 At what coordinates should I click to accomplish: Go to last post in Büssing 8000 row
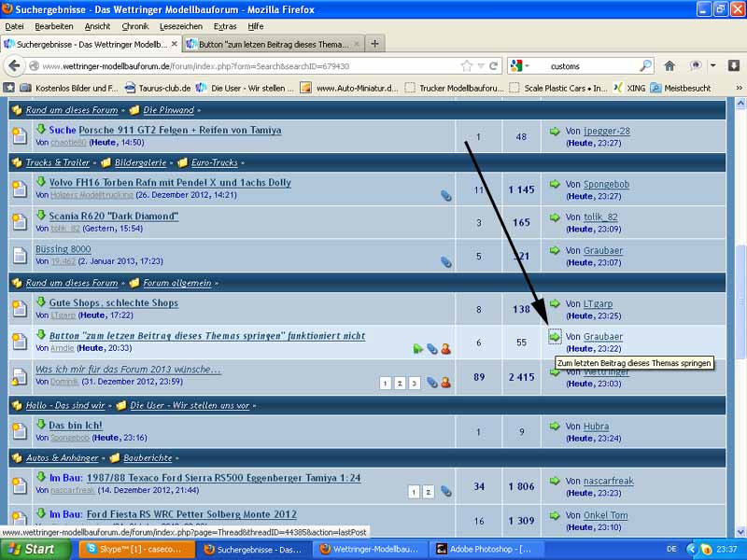coord(554,250)
